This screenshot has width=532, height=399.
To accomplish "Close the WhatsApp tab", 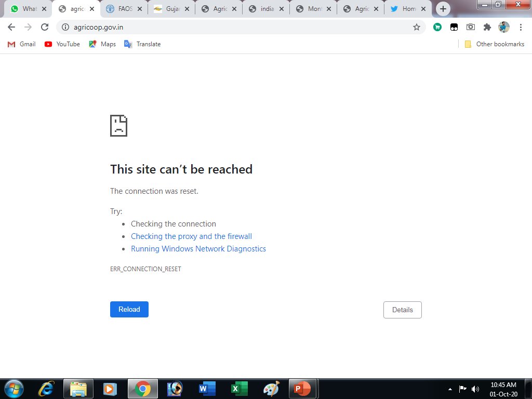I will click(44, 9).
